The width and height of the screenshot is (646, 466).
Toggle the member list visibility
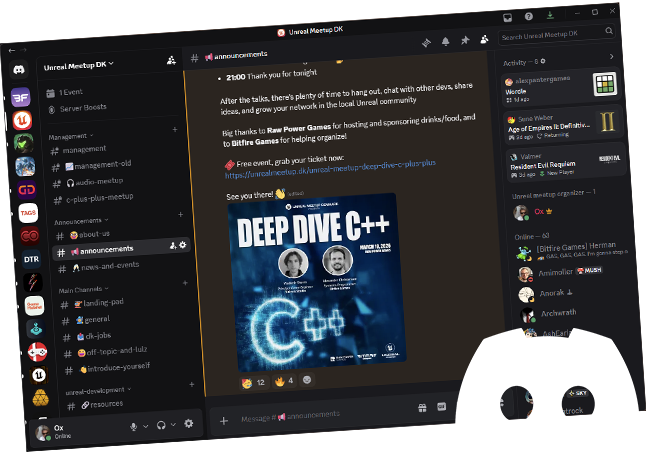(484, 39)
